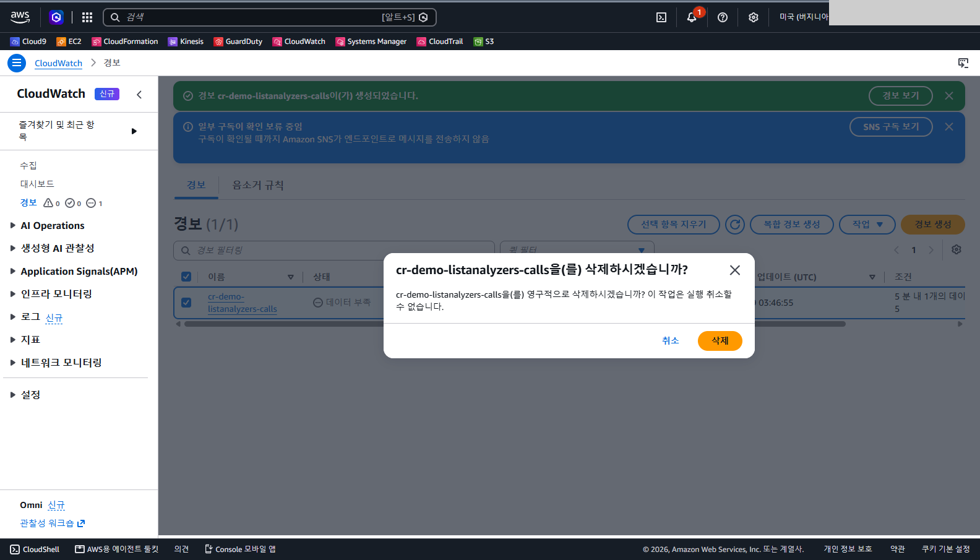Click the alarms table horizontal scrollbar

coord(515,324)
